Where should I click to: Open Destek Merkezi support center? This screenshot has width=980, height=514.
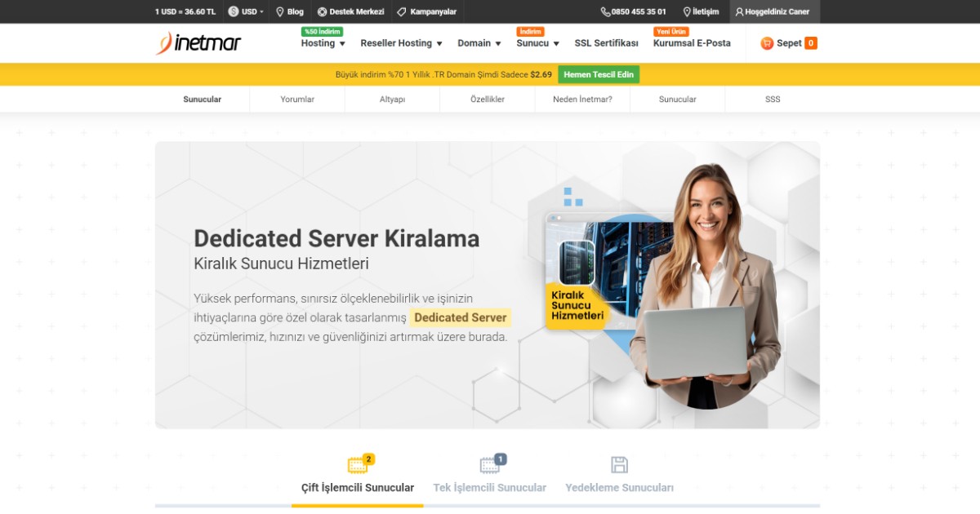350,11
